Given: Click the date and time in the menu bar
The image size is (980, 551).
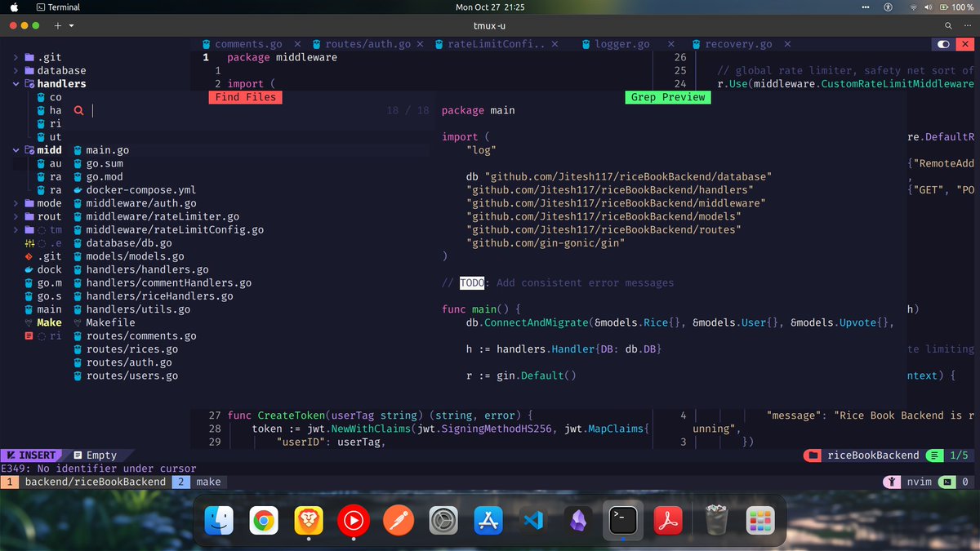Looking at the screenshot, I should pos(490,7).
